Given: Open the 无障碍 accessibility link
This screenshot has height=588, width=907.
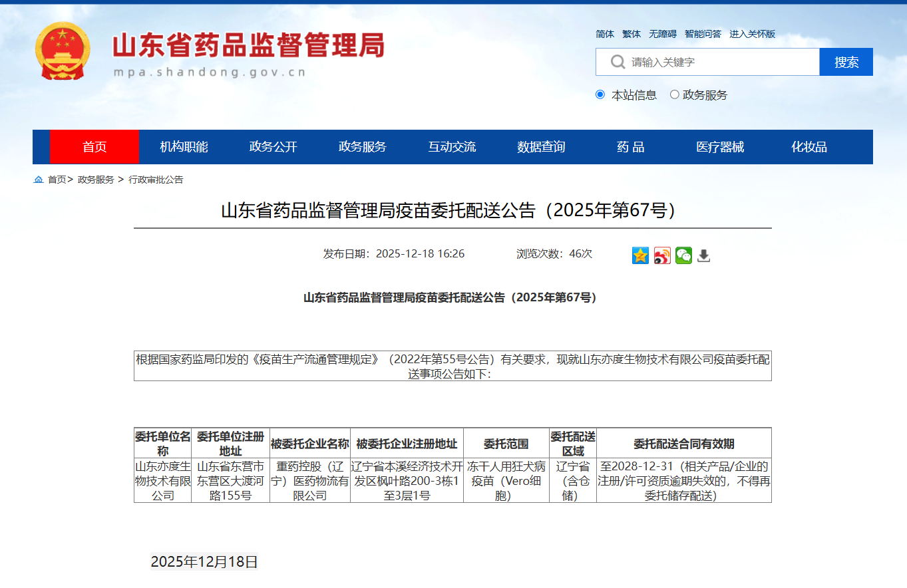Looking at the screenshot, I should (663, 34).
